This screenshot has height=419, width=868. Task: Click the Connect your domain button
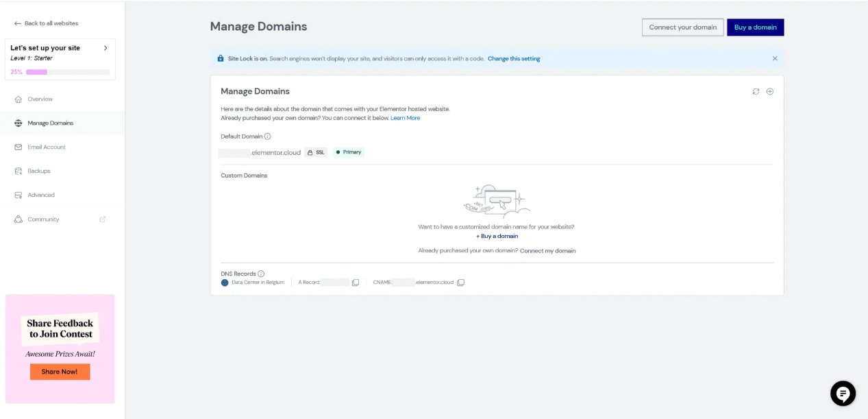click(x=682, y=27)
